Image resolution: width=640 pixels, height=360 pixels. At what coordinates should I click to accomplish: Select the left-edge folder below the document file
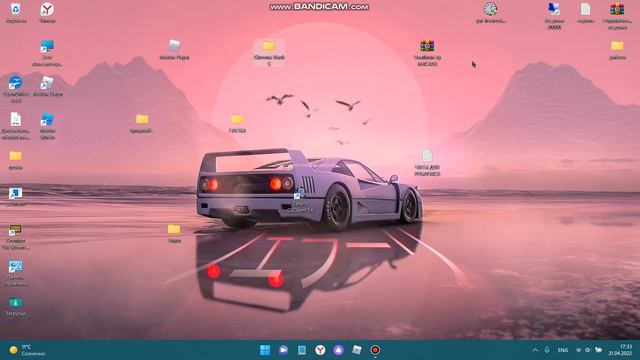coord(16,160)
